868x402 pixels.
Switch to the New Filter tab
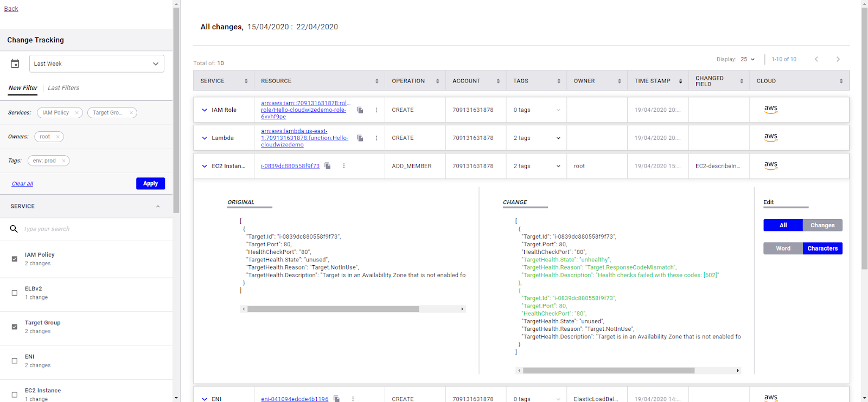click(x=23, y=88)
